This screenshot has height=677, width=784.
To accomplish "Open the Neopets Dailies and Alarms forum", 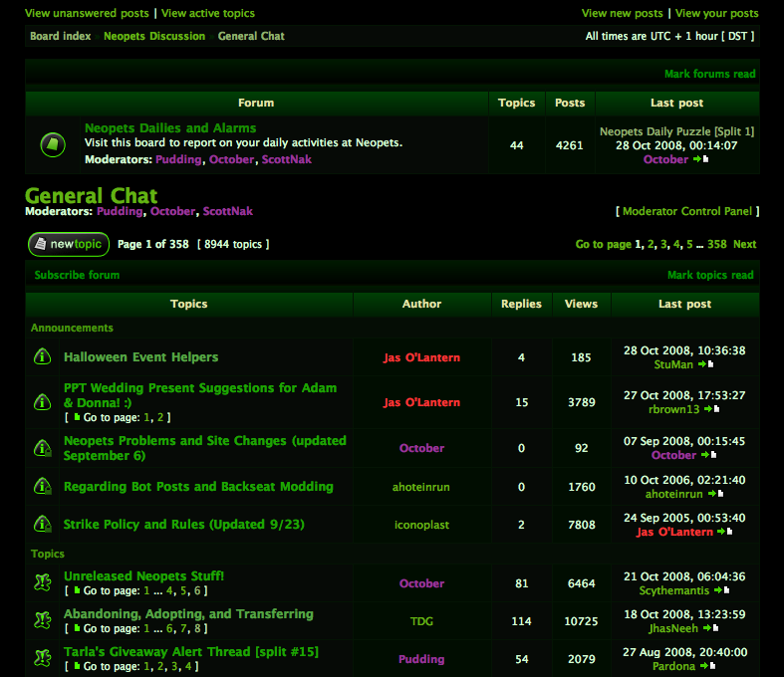I will (170, 127).
